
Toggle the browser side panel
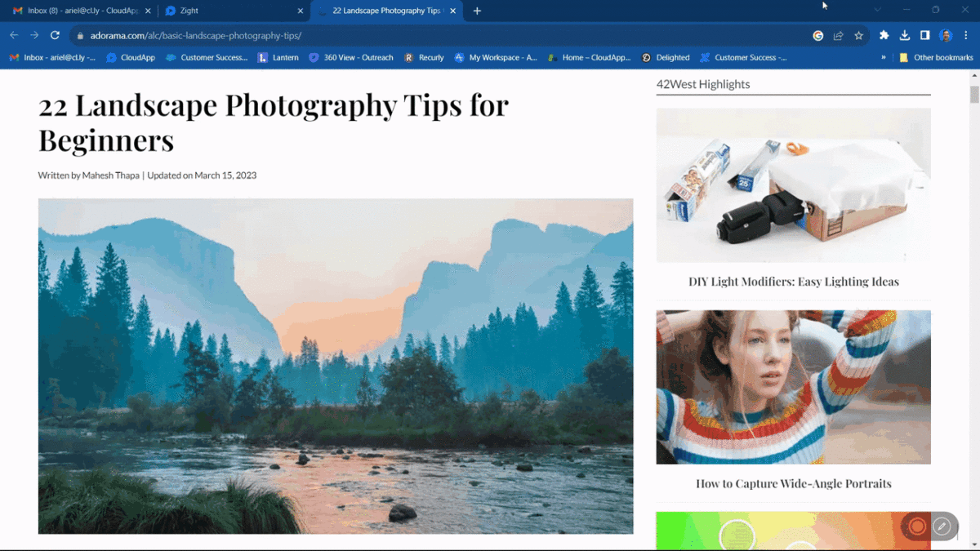click(924, 36)
